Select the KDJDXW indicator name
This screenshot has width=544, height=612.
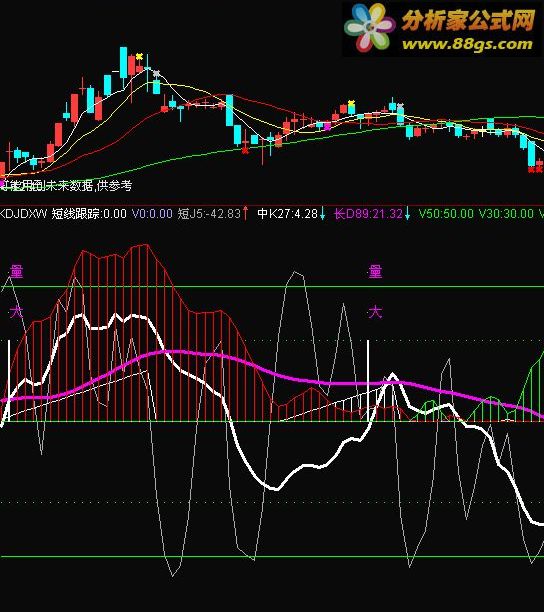(x=23, y=213)
